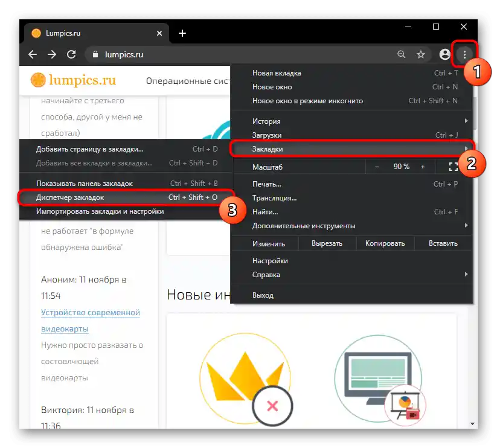
Task: Increase zoom with the plus button
Action: 423,167
